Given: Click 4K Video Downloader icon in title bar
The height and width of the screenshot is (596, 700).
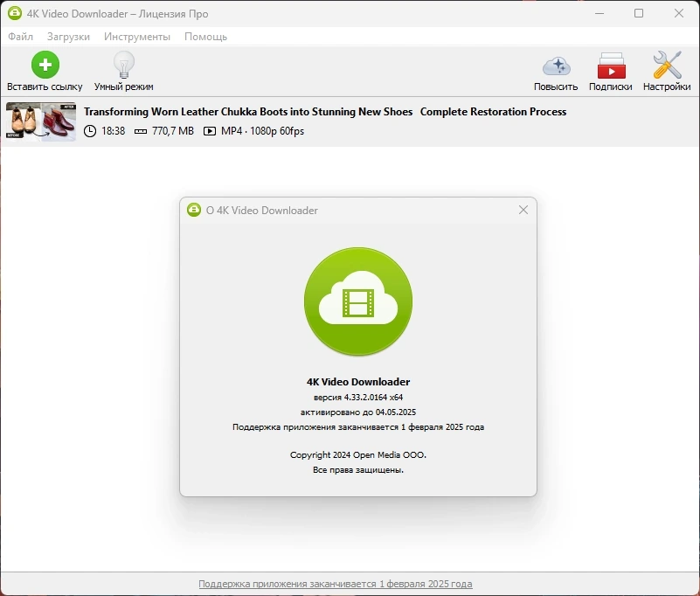Looking at the screenshot, I should (15, 13).
